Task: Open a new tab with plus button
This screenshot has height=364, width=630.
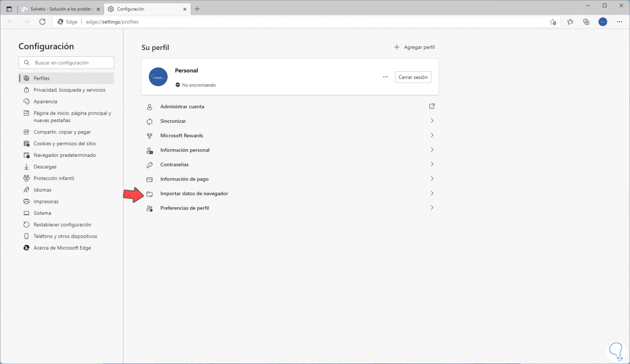Action: (x=197, y=9)
